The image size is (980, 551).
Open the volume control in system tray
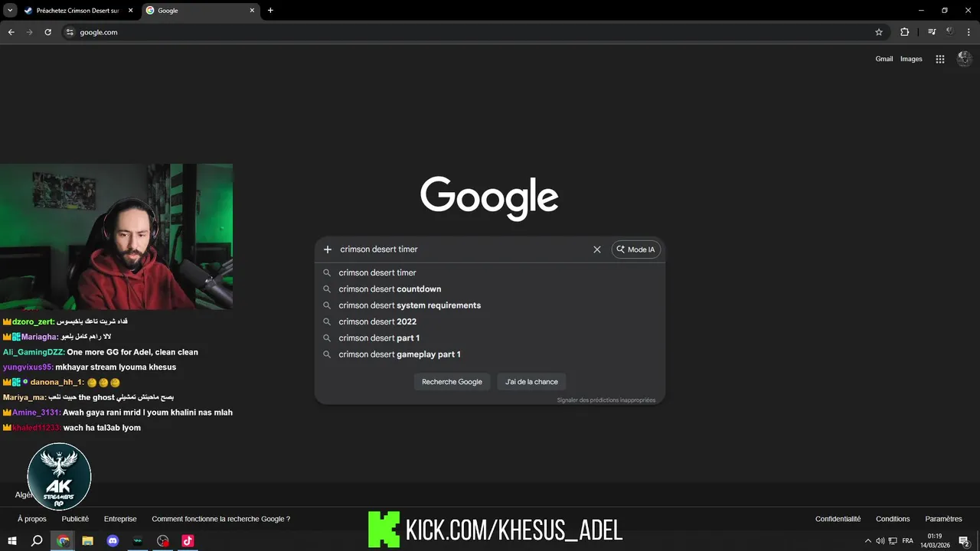pos(880,541)
